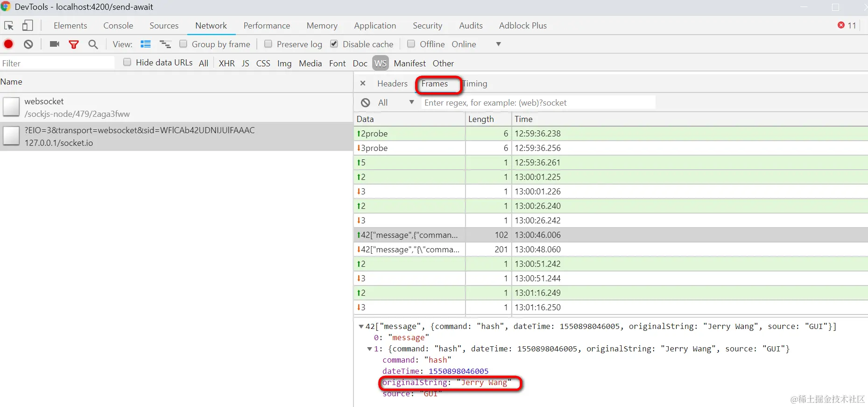Viewport: 868px width, 407px height.
Task: Tick the Offline checkbox
Action: pos(411,43)
